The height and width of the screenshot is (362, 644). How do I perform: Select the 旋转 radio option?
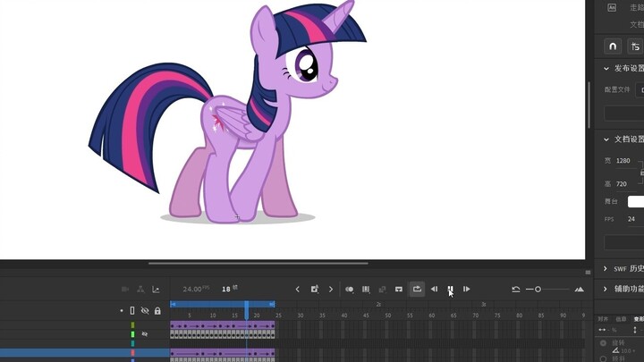coord(604,343)
